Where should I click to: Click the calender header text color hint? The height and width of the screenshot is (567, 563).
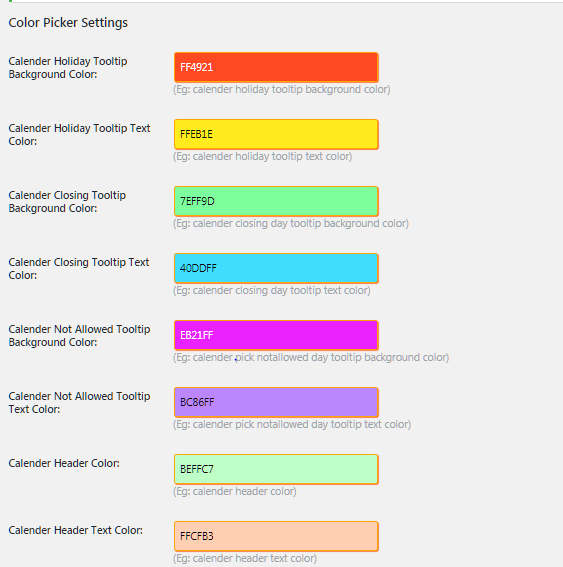pyautogui.click(x=245, y=558)
